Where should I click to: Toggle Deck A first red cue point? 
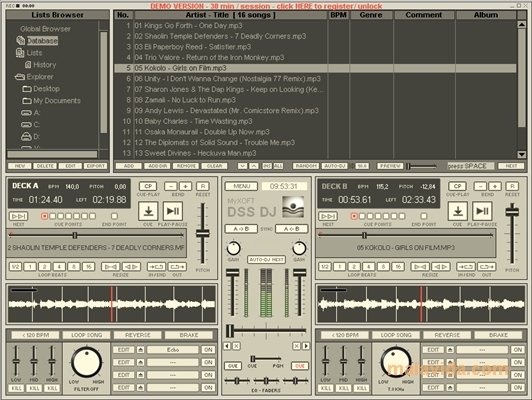coord(44,216)
